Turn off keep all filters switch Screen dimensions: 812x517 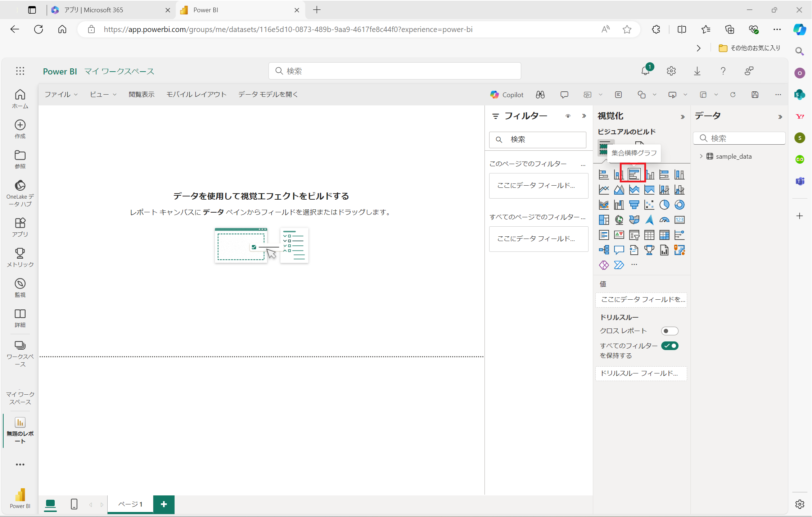pos(669,346)
